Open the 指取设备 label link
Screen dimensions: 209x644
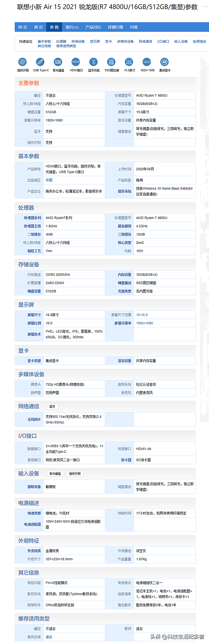click(x=34, y=487)
